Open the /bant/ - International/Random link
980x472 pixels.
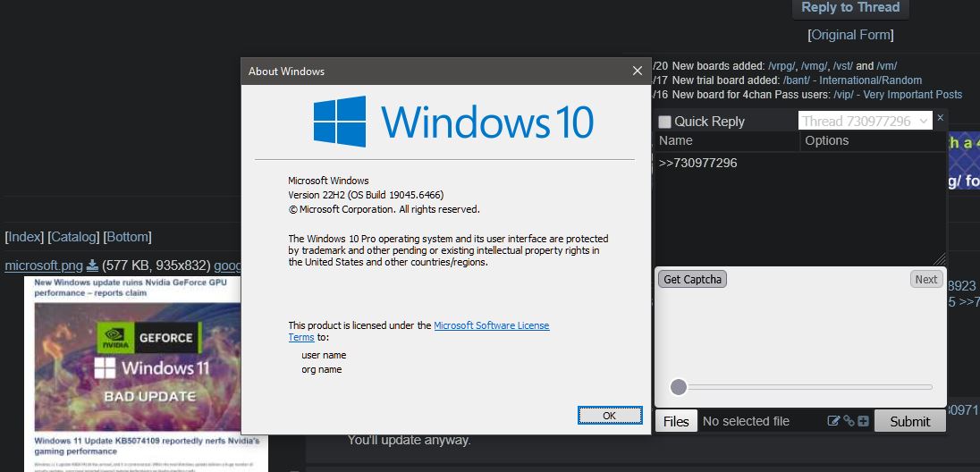tap(852, 80)
